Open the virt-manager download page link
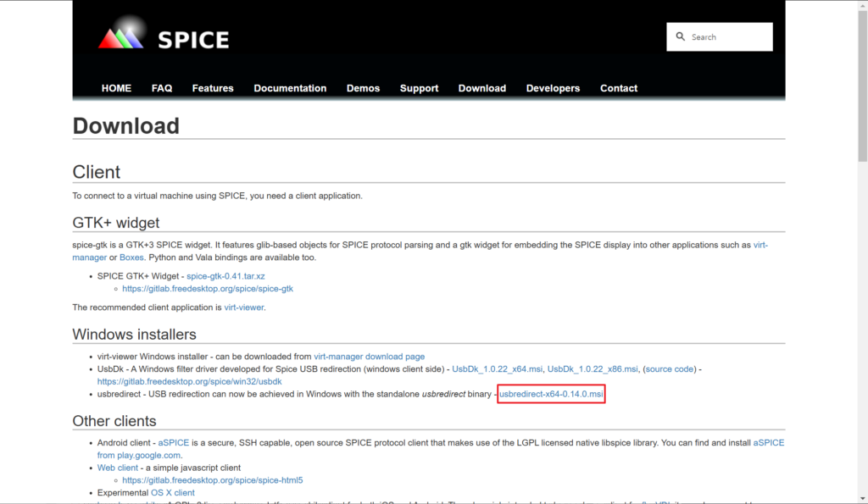868x504 pixels. (x=369, y=357)
